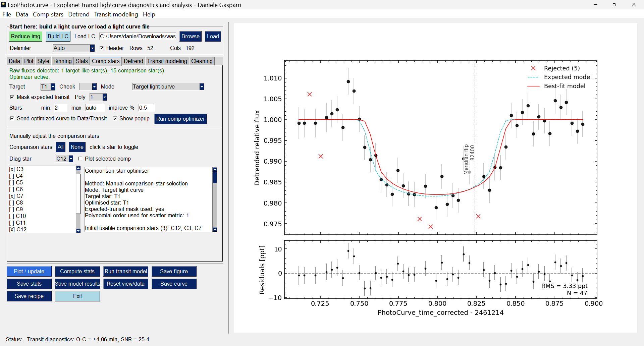Image resolution: width=644 pixels, height=346 pixels.
Task: Enable Plot selected comp checkbox
Action: pos(80,159)
